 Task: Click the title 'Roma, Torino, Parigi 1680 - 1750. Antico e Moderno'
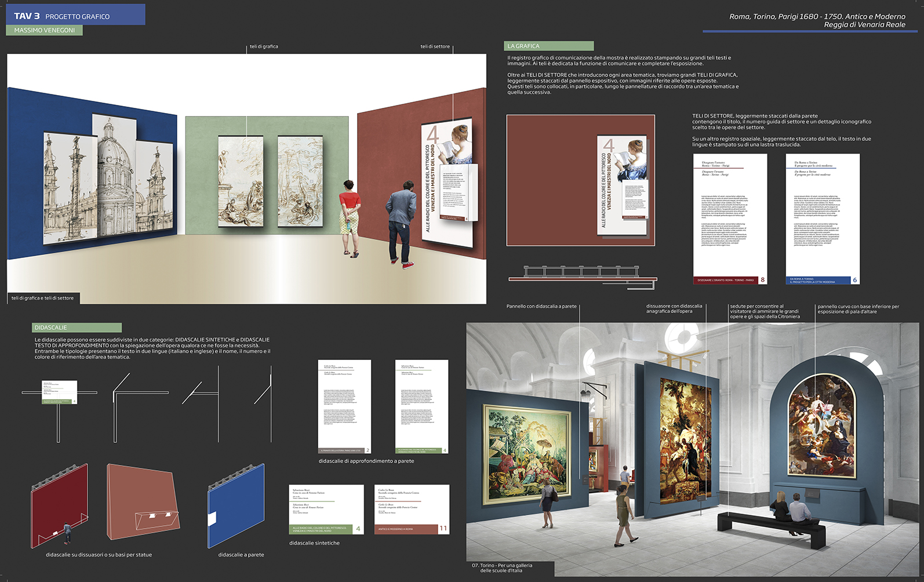[x=817, y=16]
